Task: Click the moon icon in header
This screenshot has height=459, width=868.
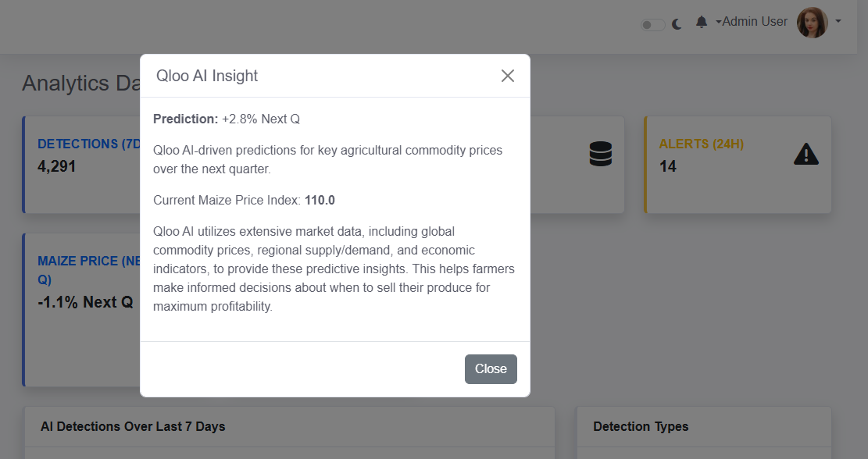Action: point(677,24)
